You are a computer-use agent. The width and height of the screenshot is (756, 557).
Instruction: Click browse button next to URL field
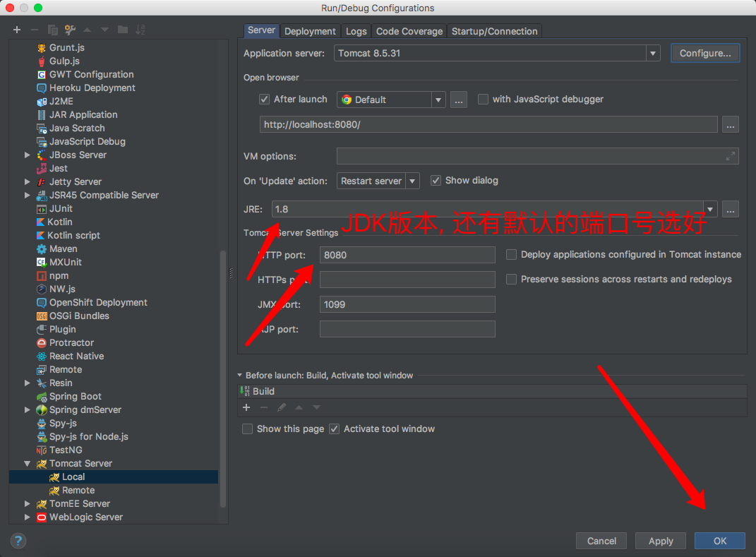(731, 124)
